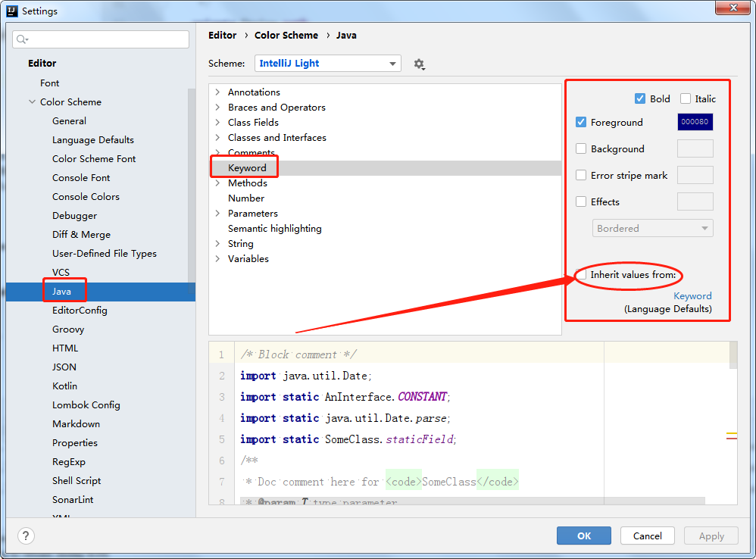This screenshot has width=756, height=559.
Task: Open the Scheme IntelliJ Light dropdown
Action: 328,63
